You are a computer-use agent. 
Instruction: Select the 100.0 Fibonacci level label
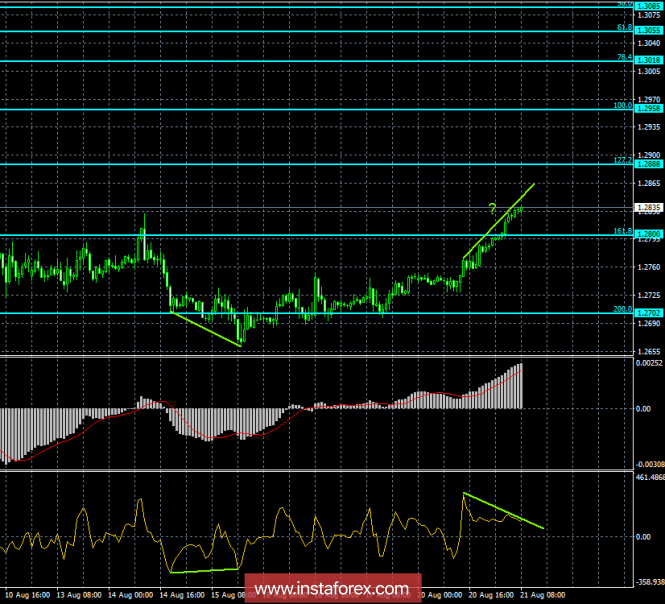click(x=623, y=105)
